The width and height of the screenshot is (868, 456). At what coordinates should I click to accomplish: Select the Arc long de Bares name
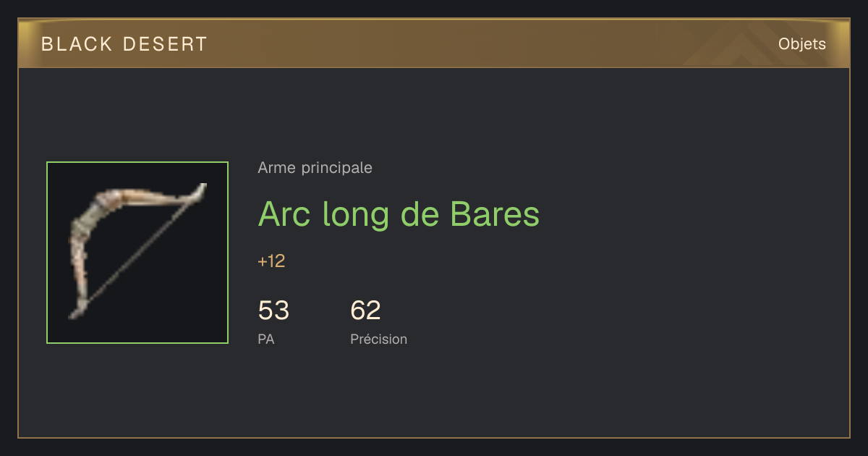point(399,214)
